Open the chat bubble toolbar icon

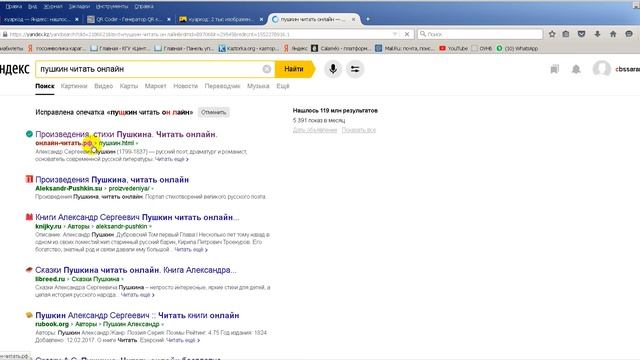(x=629, y=34)
